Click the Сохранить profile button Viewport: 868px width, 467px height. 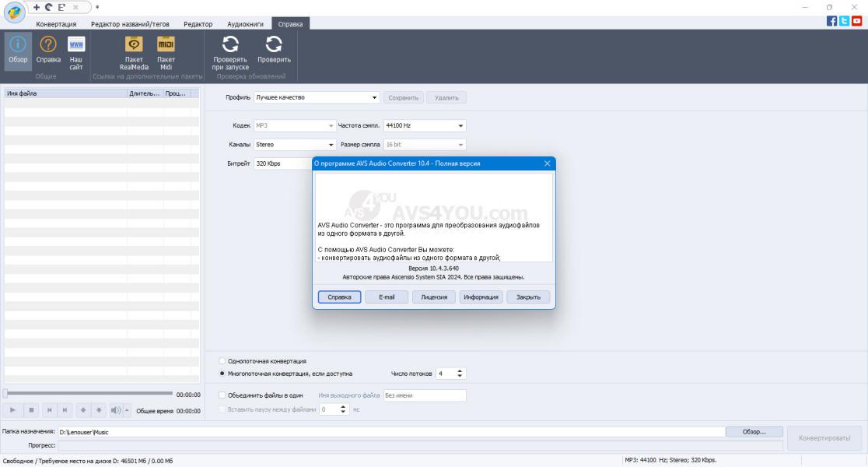(x=403, y=97)
